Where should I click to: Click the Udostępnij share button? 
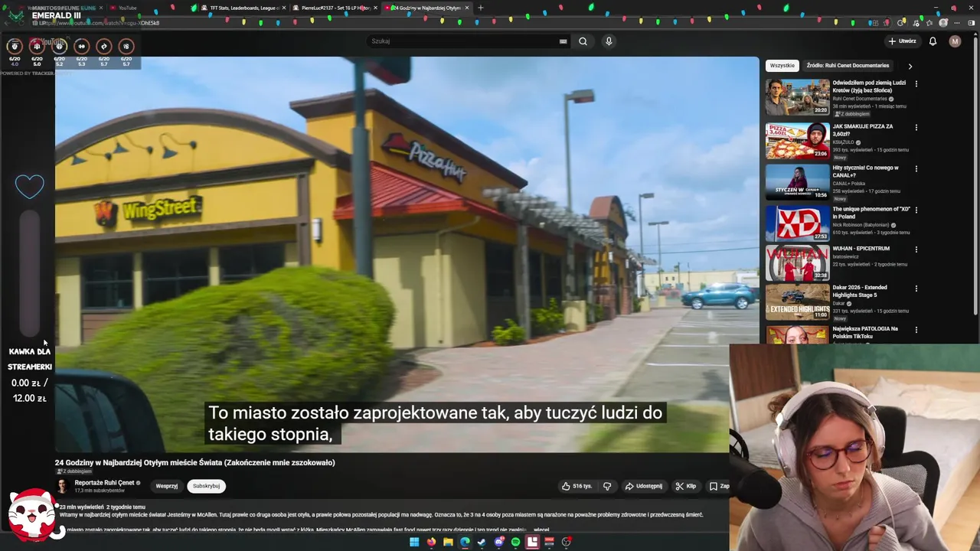pos(644,486)
